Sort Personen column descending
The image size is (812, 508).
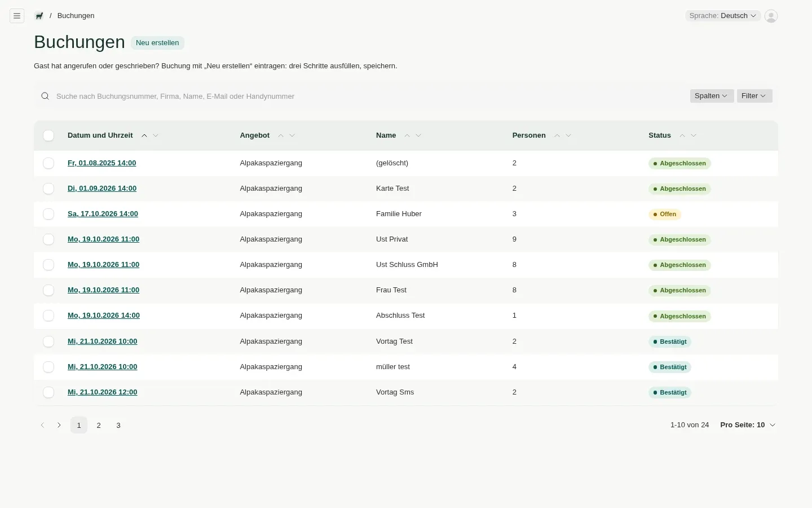coord(568,135)
